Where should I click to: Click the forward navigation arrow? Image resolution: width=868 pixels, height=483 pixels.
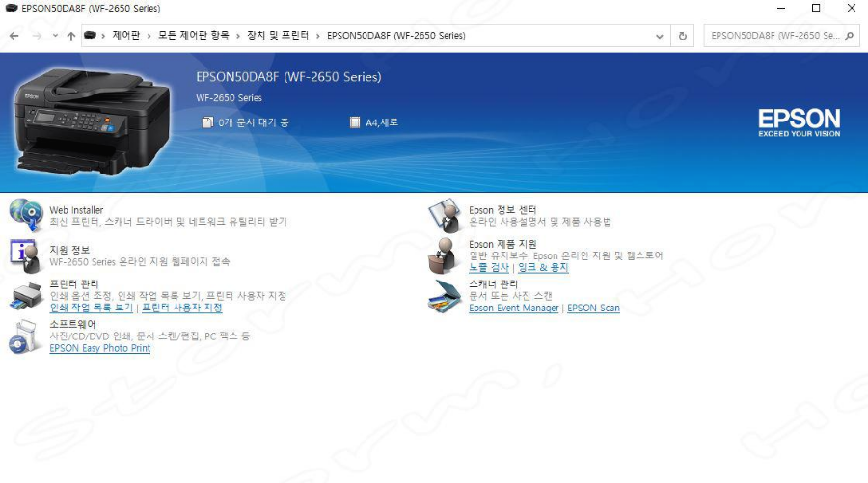tap(37, 36)
